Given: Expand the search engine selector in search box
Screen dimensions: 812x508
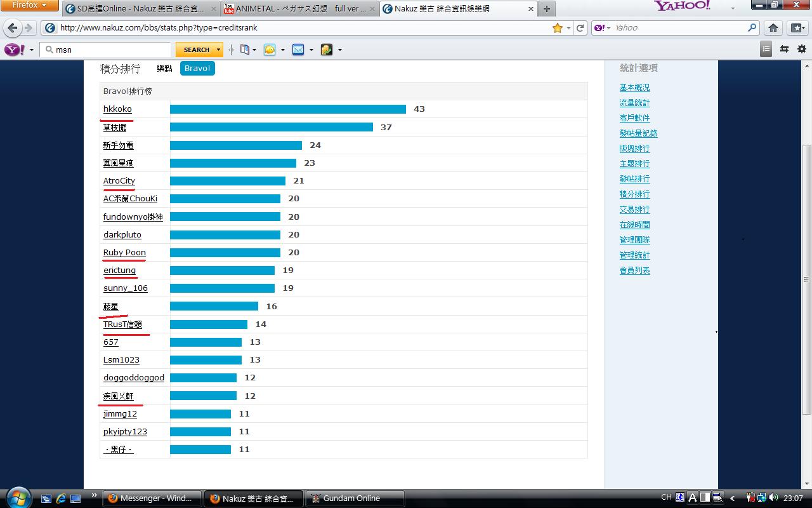Looking at the screenshot, I should [x=602, y=28].
